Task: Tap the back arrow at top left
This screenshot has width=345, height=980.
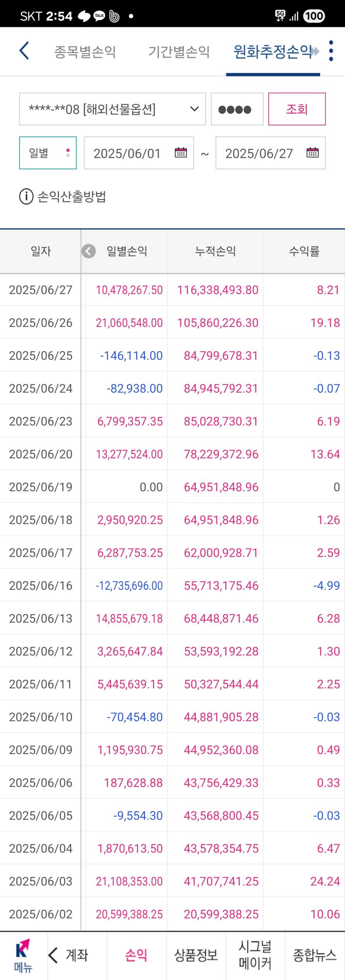Action: click(24, 51)
